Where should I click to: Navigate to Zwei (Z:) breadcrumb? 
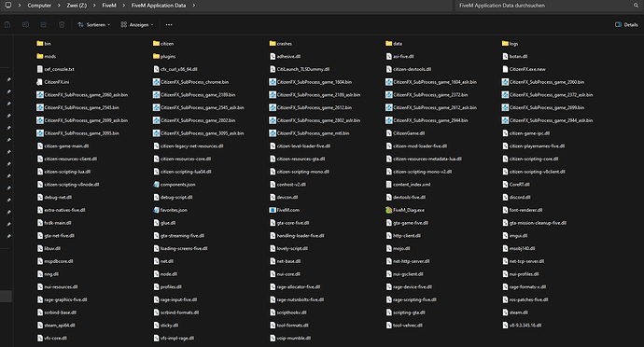(77, 6)
